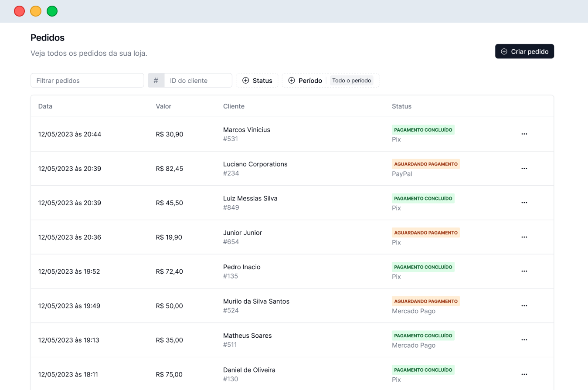Click the Todo o período badge
Viewport: 588px width, 390px height.
[x=352, y=81]
